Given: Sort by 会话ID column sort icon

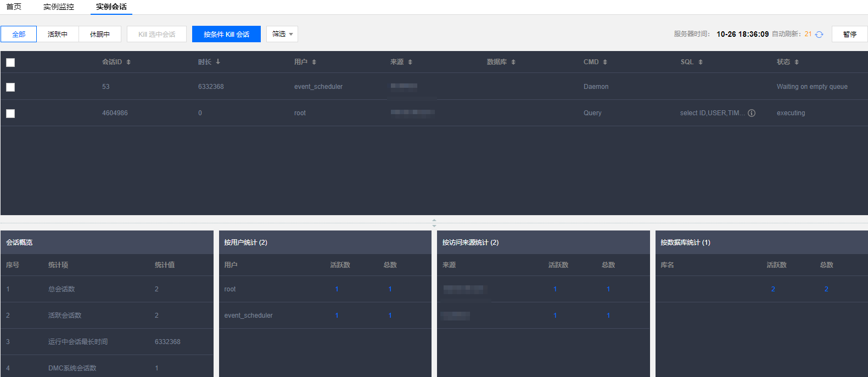Looking at the screenshot, I should 128,62.
